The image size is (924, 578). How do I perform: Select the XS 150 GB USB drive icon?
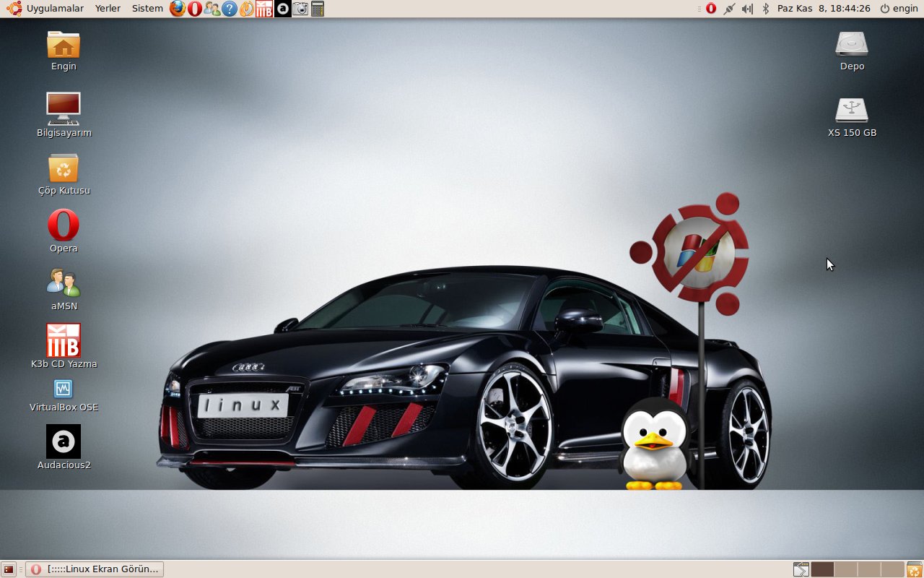852,116
